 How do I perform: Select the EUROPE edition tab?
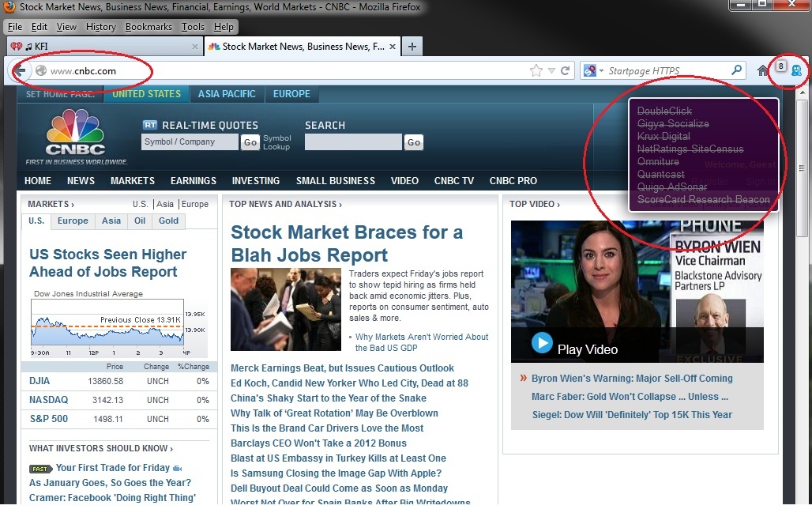click(291, 94)
